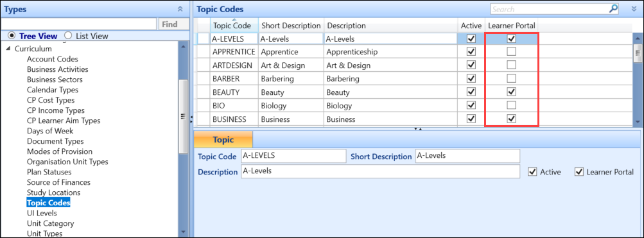Click the Art & Design short description cell
Image resolution: width=644 pixels, height=238 pixels.
point(291,65)
